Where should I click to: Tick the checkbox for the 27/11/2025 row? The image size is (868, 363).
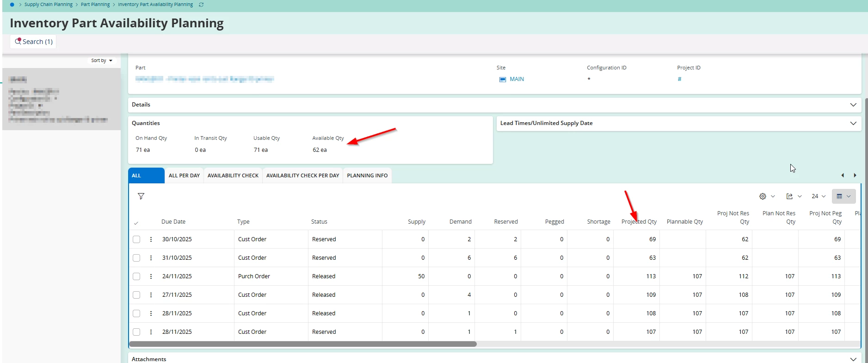(x=136, y=295)
